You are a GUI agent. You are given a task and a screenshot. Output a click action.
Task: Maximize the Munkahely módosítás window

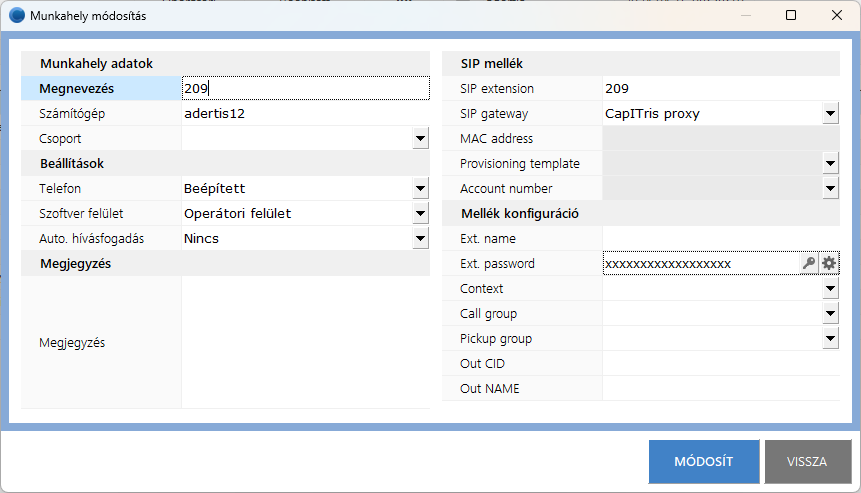pyautogui.click(x=791, y=15)
